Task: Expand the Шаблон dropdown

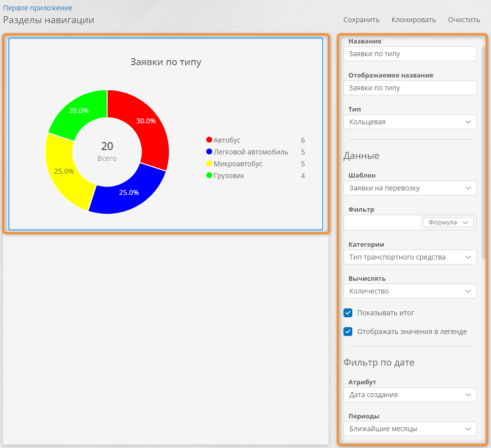Action: (x=410, y=188)
